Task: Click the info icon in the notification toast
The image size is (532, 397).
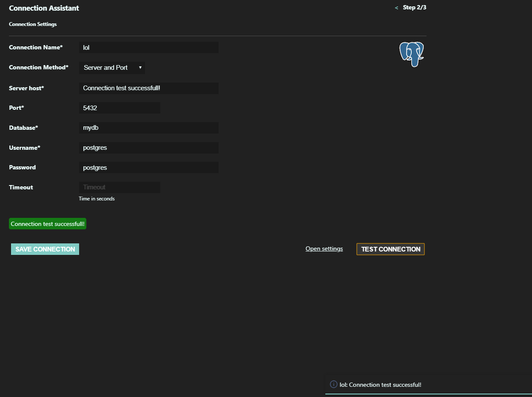Action: pyautogui.click(x=333, y=384)
